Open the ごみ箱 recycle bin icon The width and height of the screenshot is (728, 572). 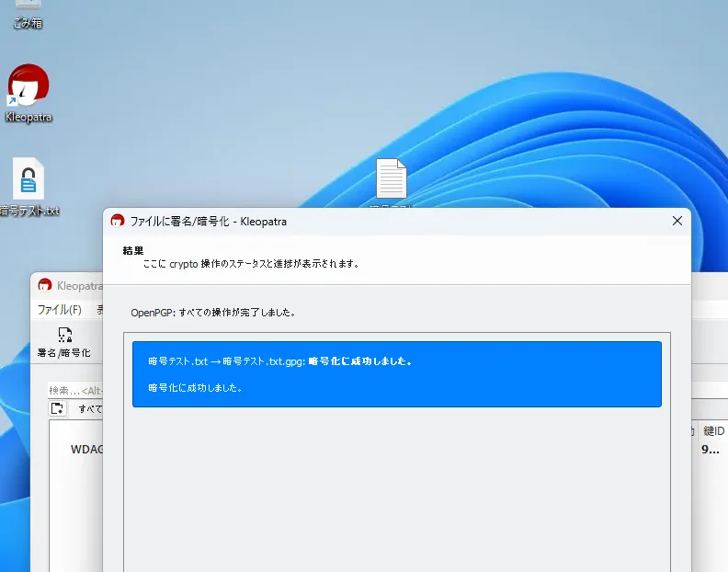click(x=28, y=14)
